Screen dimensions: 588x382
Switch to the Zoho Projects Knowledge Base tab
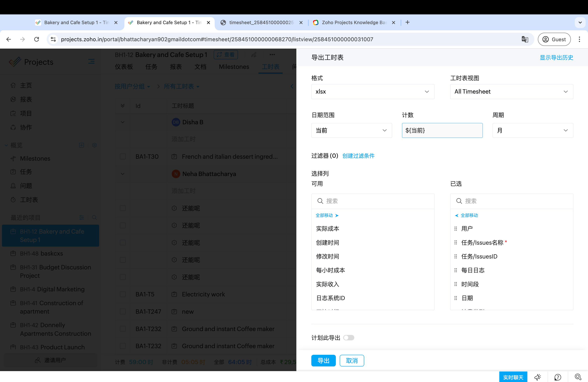point(353,23)
